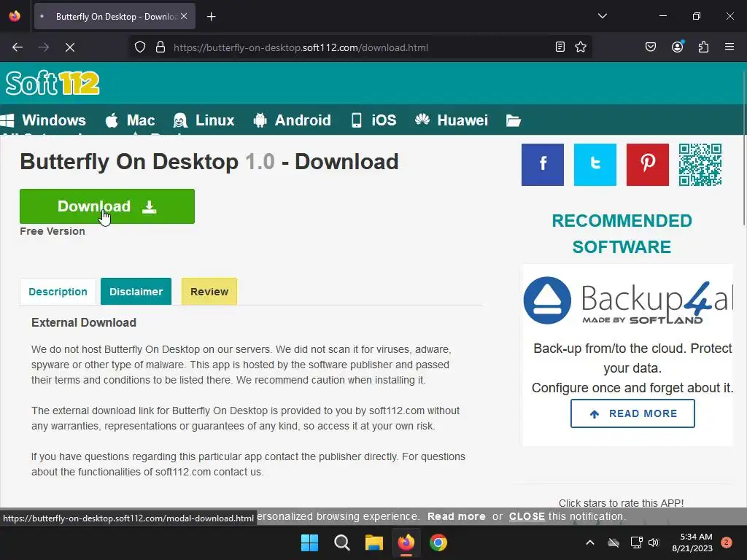Click the volume speaker tray icon
Viewport: 747px width, 560px height.
(x=654, y=542)
